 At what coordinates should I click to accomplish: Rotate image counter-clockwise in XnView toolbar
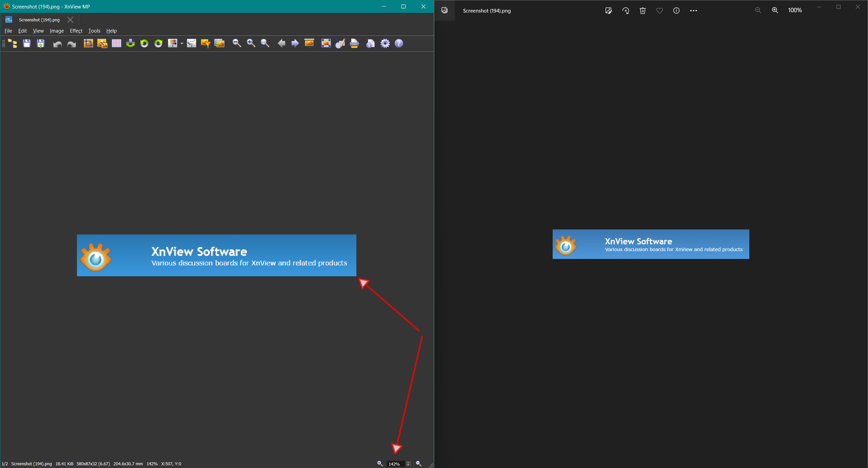pyautogui.click(x=144, y=43)
